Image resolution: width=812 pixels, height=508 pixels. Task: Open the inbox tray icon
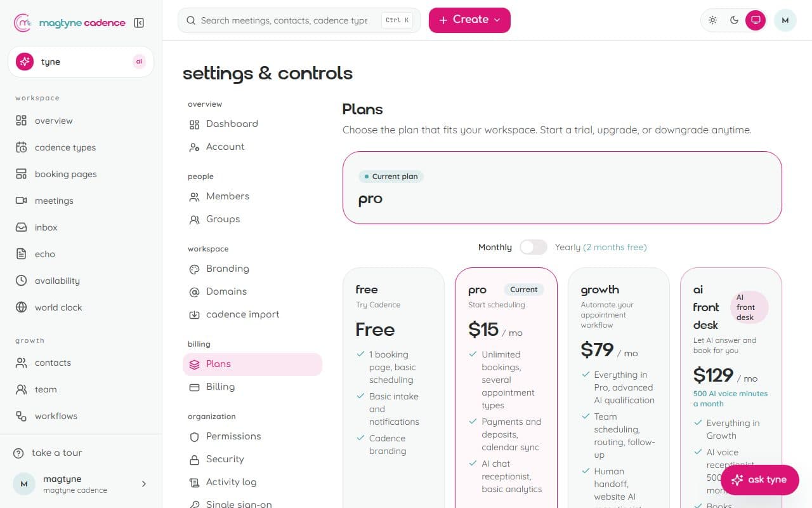[22, 227]
